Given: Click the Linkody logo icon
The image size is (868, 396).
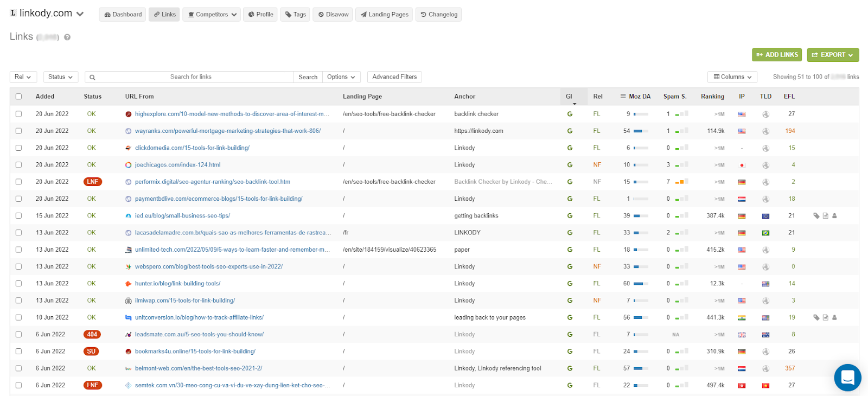Looking at the screenshot, I should (x=14, y=13).
